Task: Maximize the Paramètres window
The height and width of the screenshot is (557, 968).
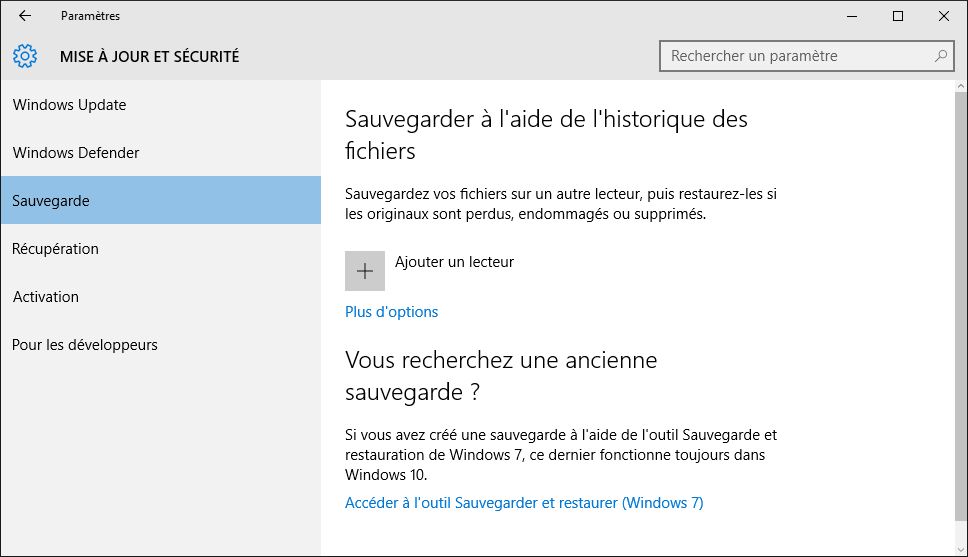Action: click(x=897, y=16)
